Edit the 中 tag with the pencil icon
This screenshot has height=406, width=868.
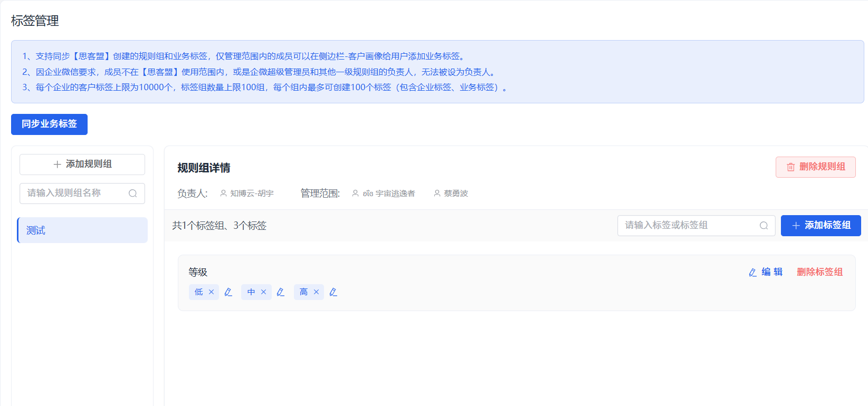[280, 292]
